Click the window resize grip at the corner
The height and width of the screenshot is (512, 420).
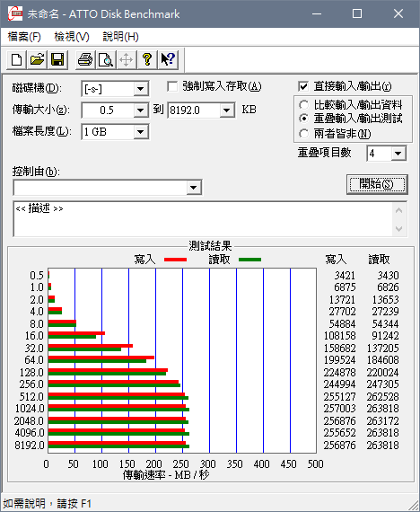[x=413, y=505]
